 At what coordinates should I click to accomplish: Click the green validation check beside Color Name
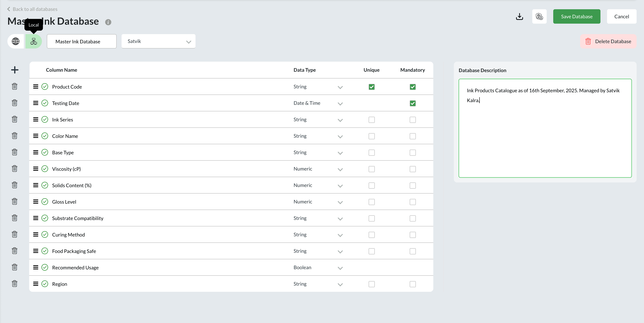tap(45, 136)
